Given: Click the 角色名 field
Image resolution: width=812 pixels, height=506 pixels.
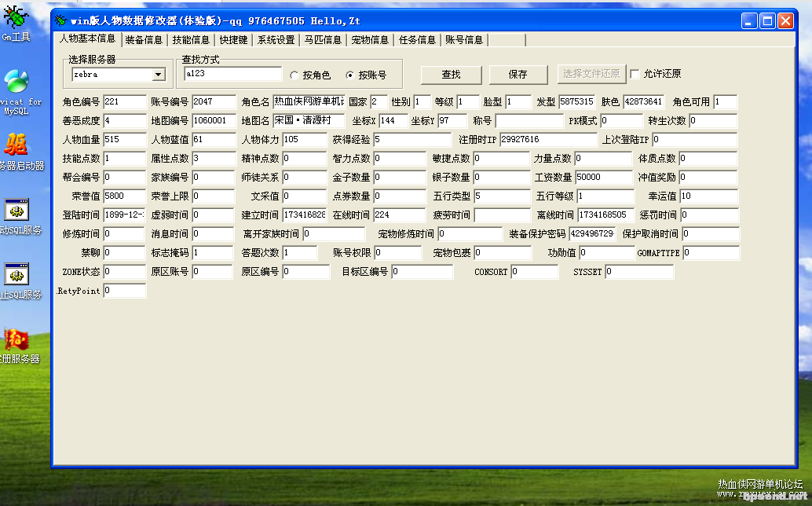Looking at the screenshot, I should (x=309, y=102).
